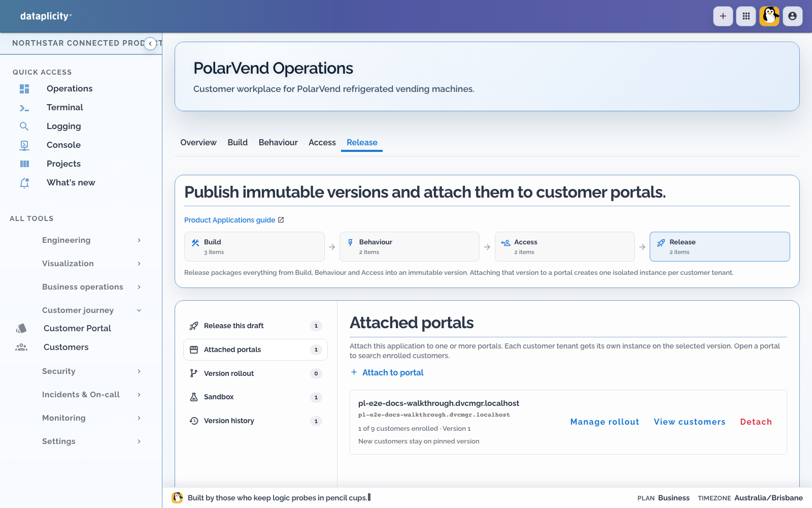Click the external link icon beside guide
This screenshot has height=508, width=812.
[x=281, y=220]
